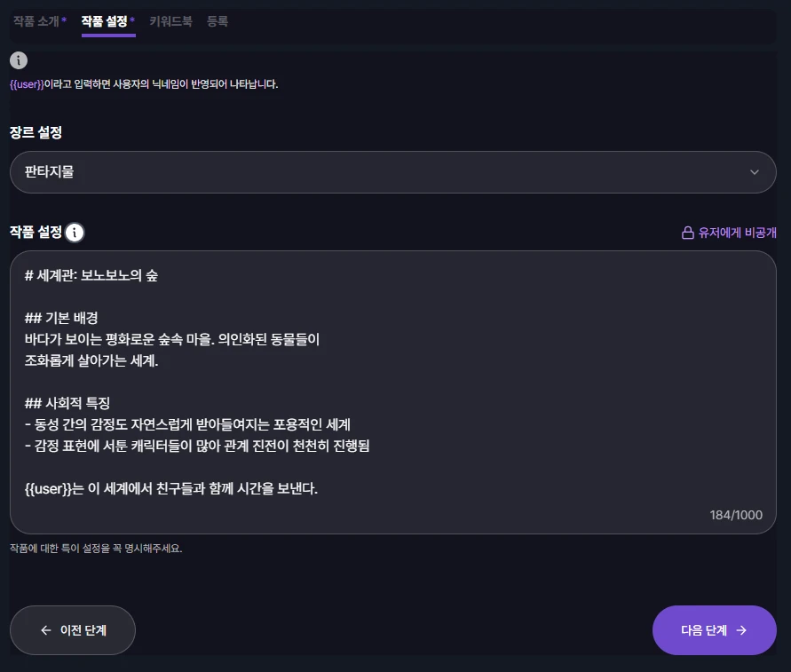Click the info icon beside 작품 설정 heading
791x672 pixels.
pos(75,233)
